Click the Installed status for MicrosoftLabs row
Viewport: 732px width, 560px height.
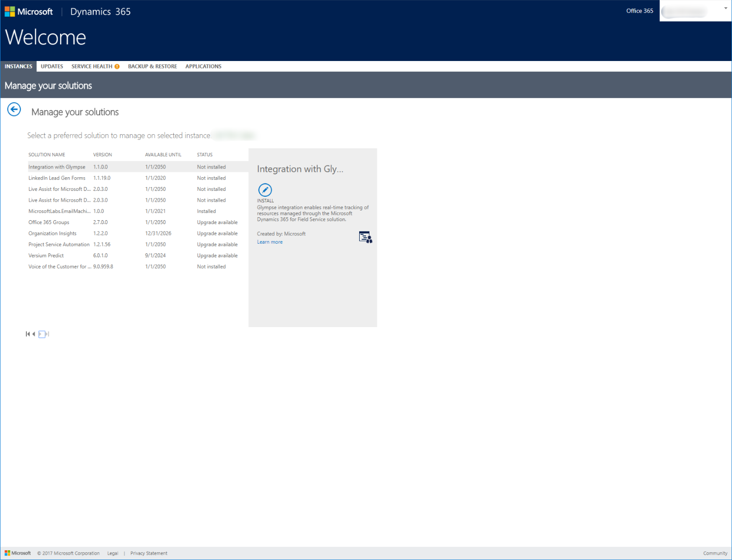tap(206, 211)
